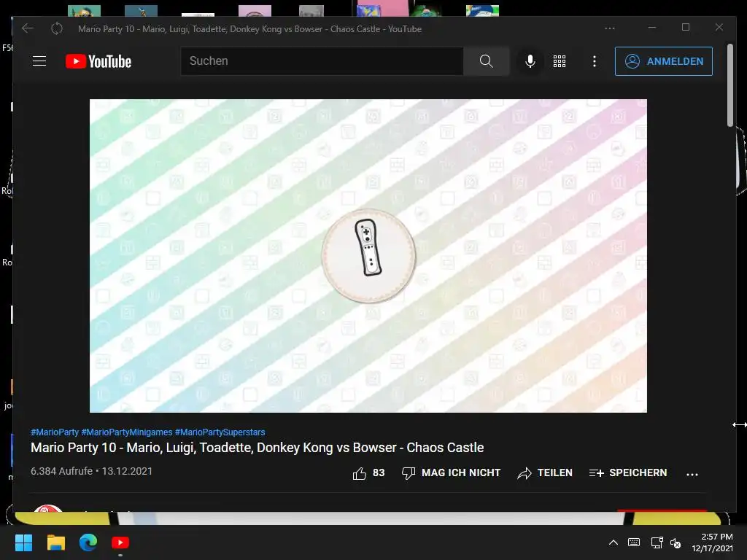Viewport: 747px width, 560px height.
Task: Start voice search with microphone icon
Action: tap(530, 61)
